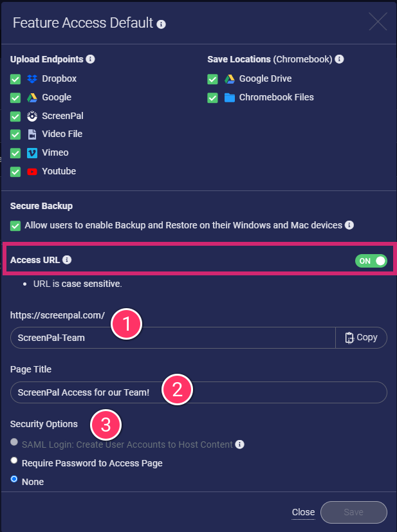
Task: Disable the Google Drive save location checkbox
Action: click(212, 79)
